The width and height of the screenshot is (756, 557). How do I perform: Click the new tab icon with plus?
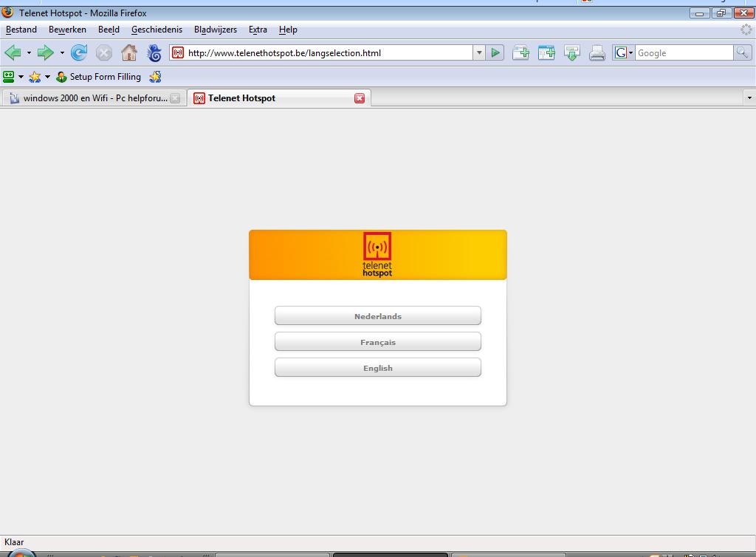(520, 52)
